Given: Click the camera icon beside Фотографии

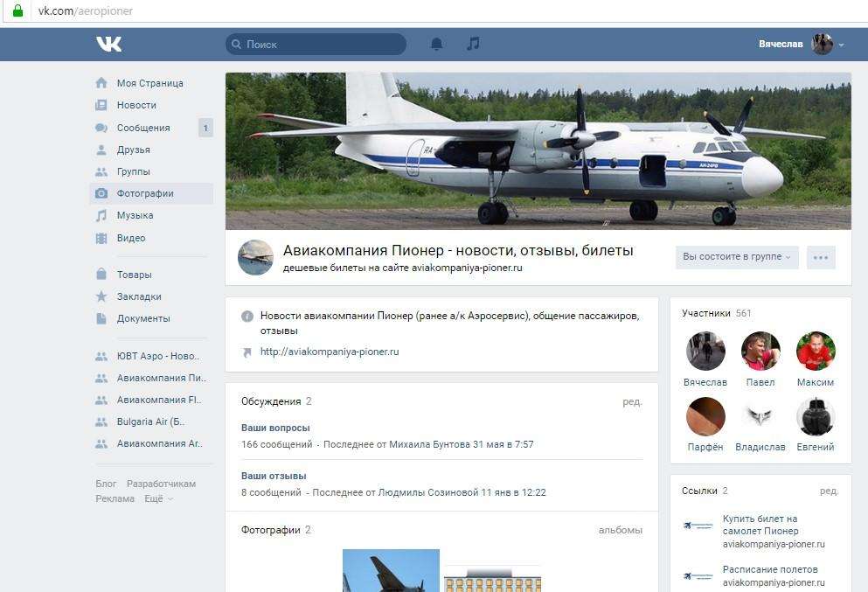Looking at the screenshot, I should 101,193.
